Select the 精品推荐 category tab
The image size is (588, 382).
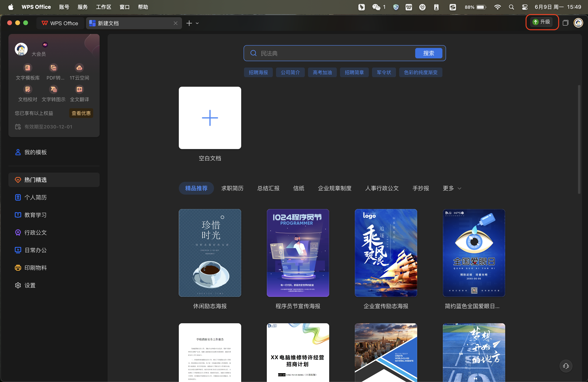pos(196,188)
